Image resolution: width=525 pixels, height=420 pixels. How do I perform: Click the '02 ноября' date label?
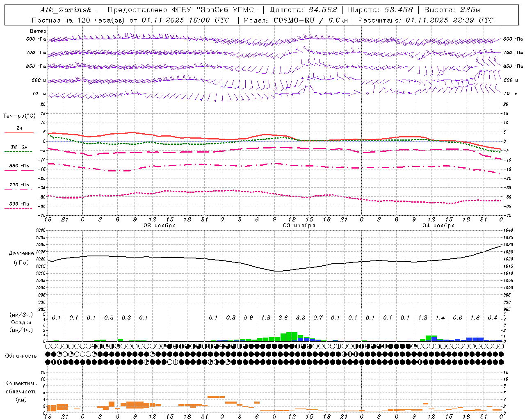160,225
